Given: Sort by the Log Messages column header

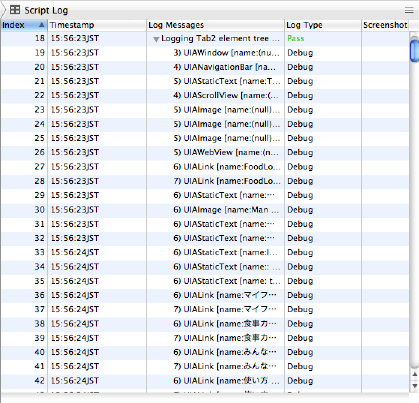Looking at the screenshot, I should pos(215,25).
